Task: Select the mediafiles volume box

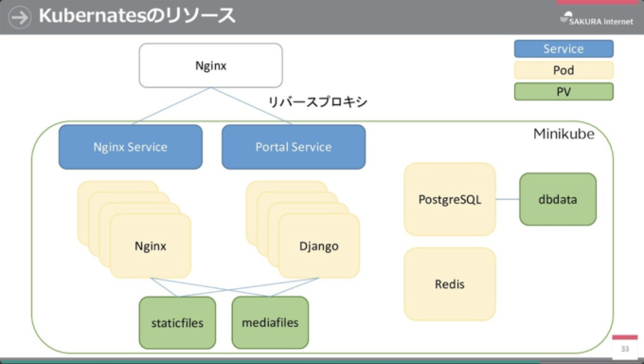Action: coord(270,322)
